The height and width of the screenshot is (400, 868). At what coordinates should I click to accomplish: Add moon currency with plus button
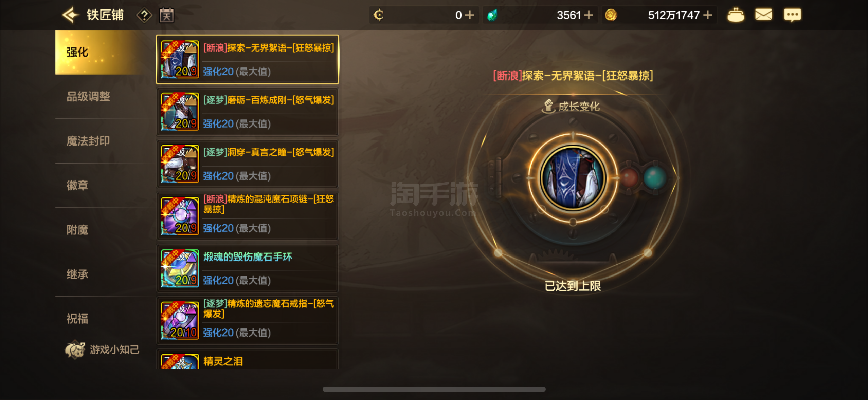(x=469, y=15)
